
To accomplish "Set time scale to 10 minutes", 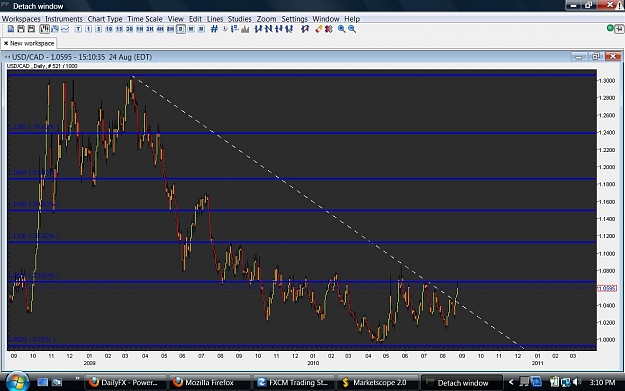I will (109, 29).
